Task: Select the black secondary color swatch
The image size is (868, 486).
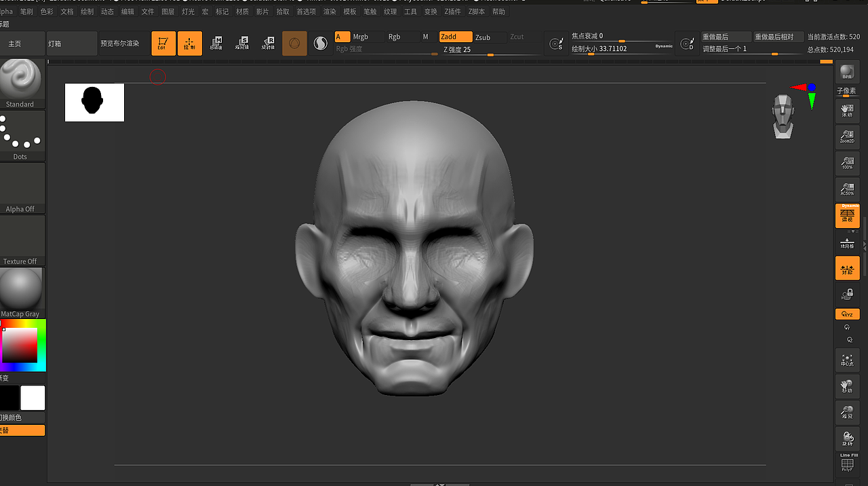Action: [9, 398]
